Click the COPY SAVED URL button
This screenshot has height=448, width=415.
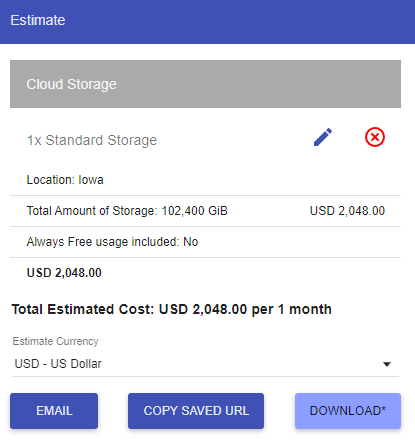coord(196,411)
